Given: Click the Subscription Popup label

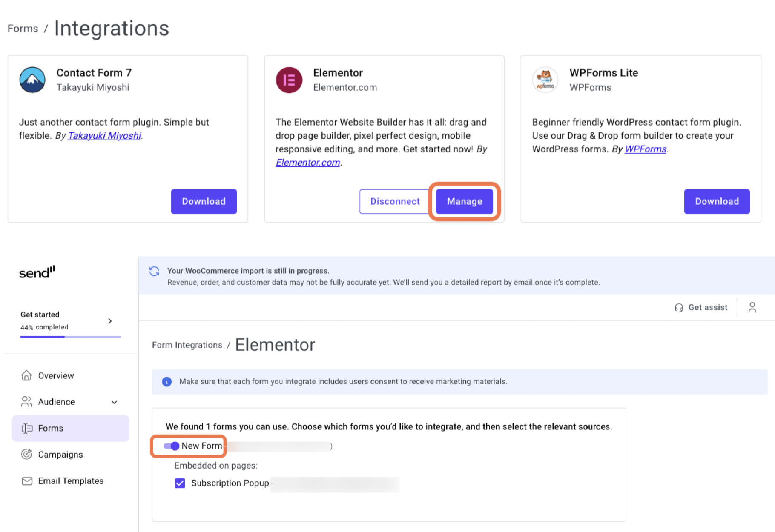Looking at the screenshot, I should [x=231, y=483].
